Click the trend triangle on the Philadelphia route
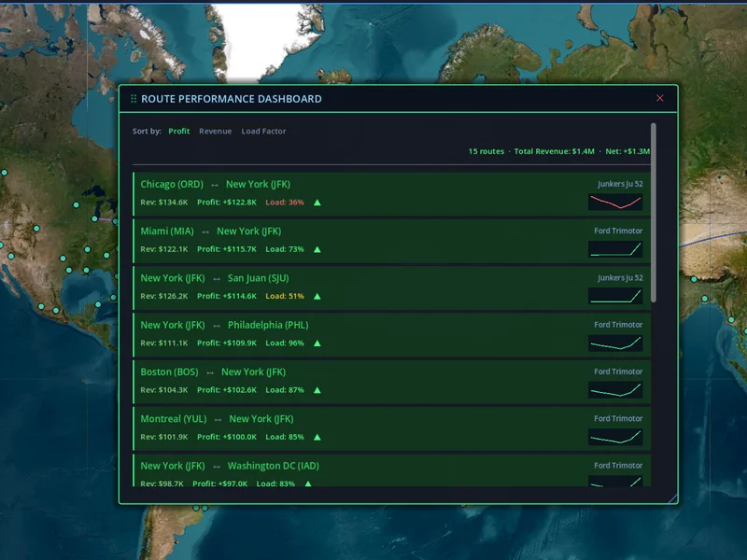The image size is (747, 560). click(x=317, y=343)
